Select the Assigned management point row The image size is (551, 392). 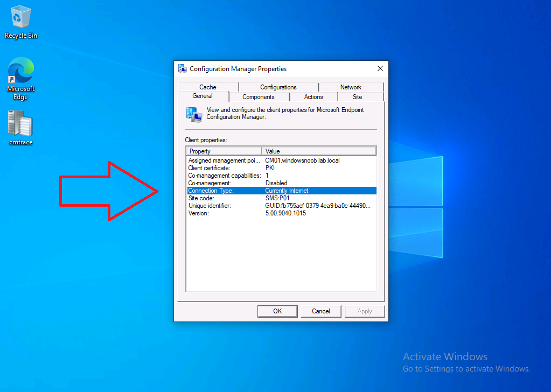click(x=282, y=160)
